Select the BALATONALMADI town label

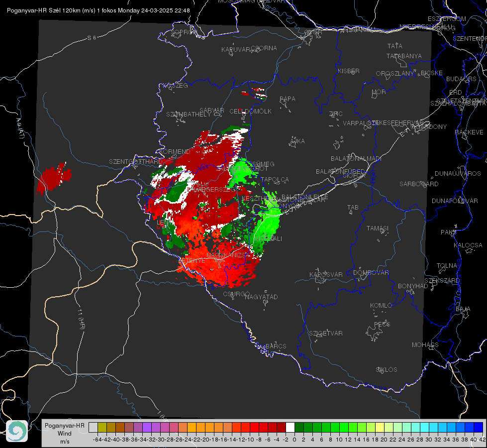tap(356, 159)
